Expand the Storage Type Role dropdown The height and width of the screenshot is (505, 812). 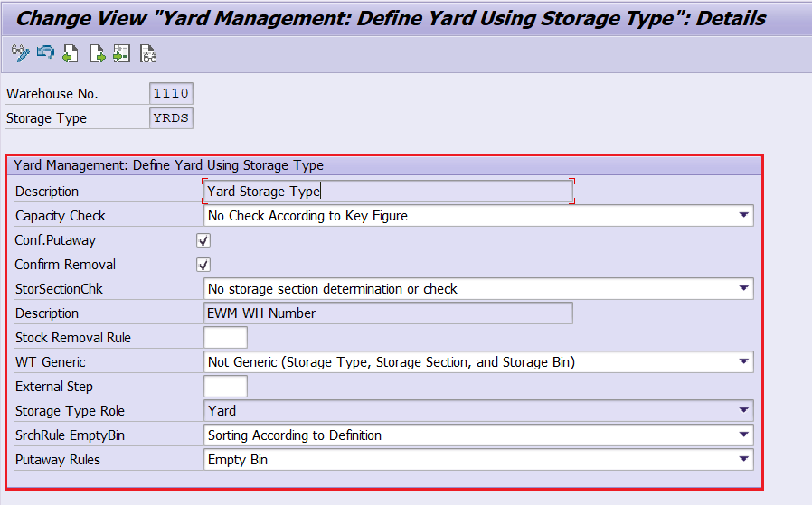coord(742,411)
